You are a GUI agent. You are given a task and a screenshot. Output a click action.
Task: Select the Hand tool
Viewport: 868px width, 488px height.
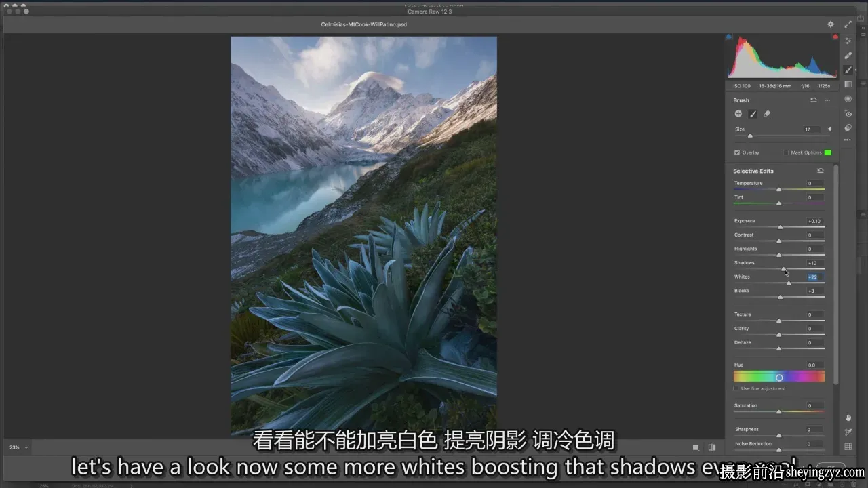[848, 418]
